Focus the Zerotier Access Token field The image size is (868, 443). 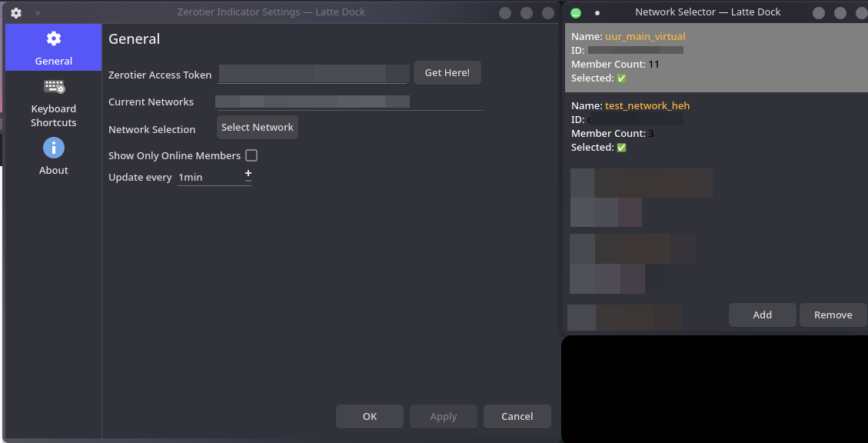312,74
